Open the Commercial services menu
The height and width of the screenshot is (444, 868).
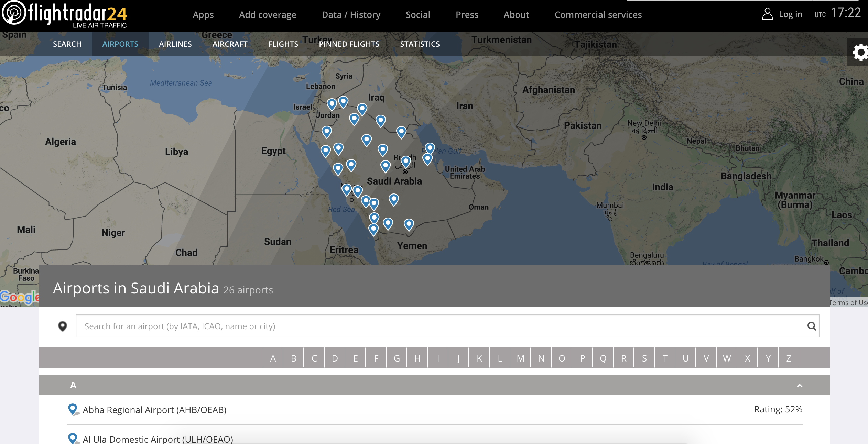point(598,15)
